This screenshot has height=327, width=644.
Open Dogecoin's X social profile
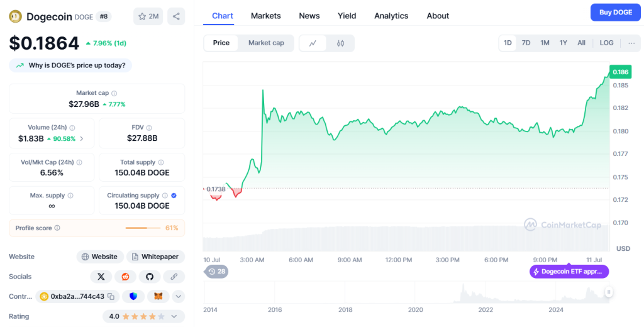pos(101,277)
